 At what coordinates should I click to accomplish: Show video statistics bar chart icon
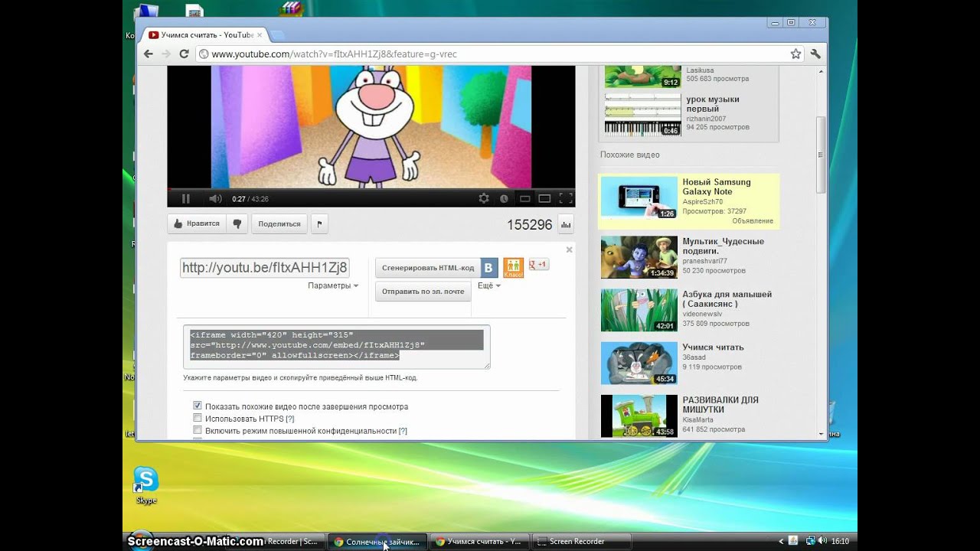point(566,224)
